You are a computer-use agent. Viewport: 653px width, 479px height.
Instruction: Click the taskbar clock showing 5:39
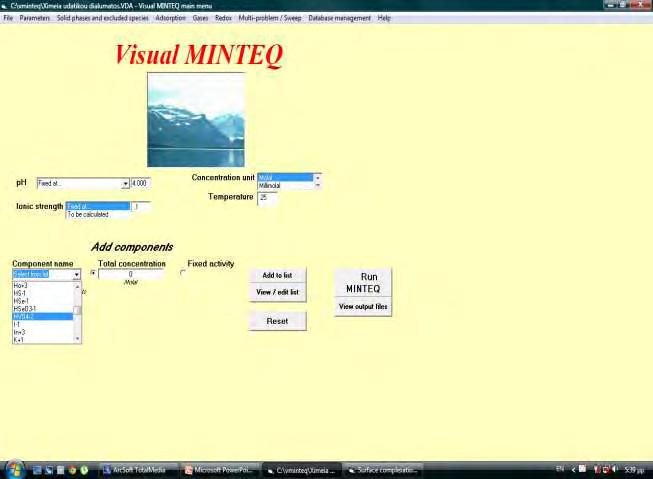634,470
